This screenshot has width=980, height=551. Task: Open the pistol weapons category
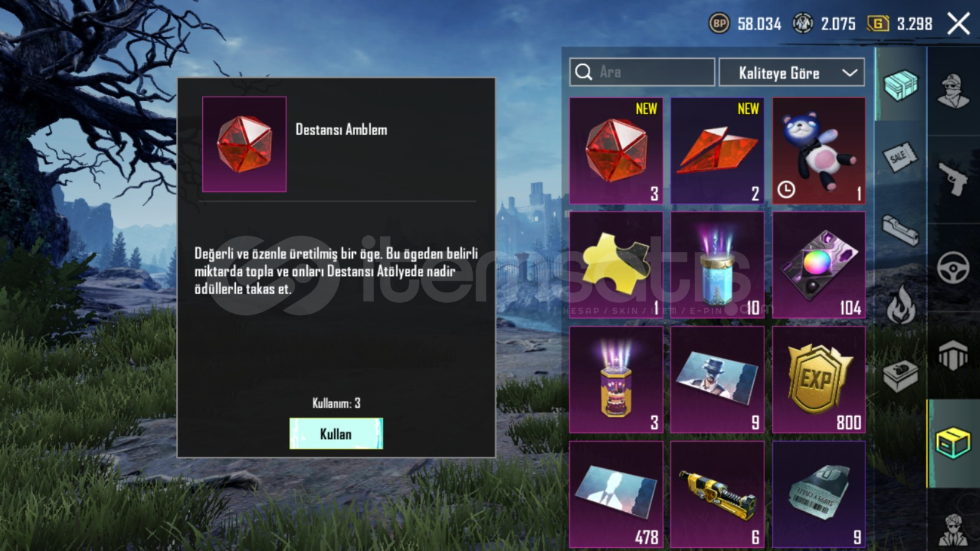954,179
